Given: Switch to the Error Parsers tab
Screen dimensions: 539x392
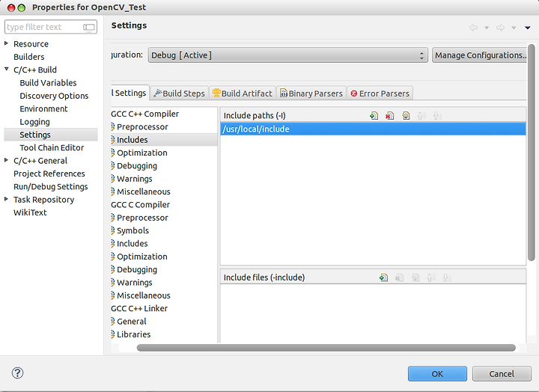Looking at the screenshot, I should [x=380, y=93].
